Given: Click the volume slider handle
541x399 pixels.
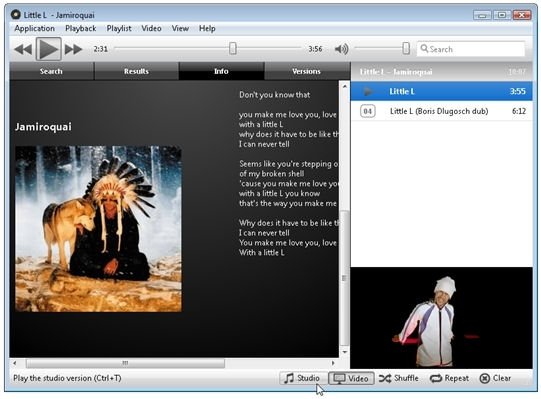Looking at the screenshot, I should pos(406,49).
